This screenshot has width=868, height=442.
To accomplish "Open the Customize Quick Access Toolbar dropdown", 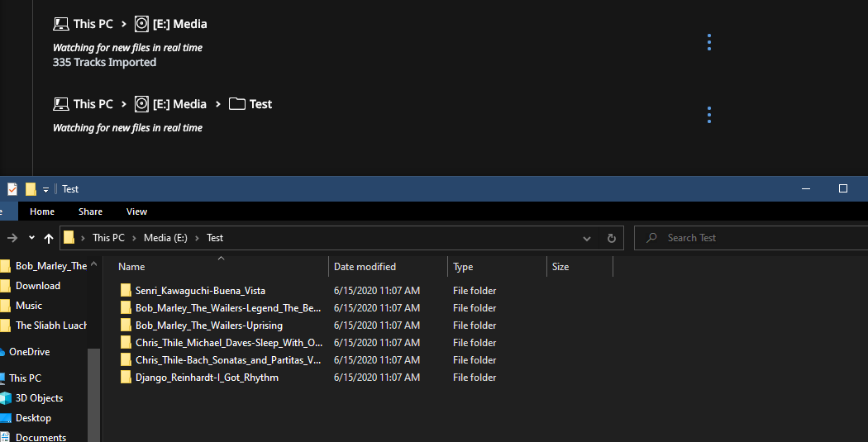I will coord(45,190).
